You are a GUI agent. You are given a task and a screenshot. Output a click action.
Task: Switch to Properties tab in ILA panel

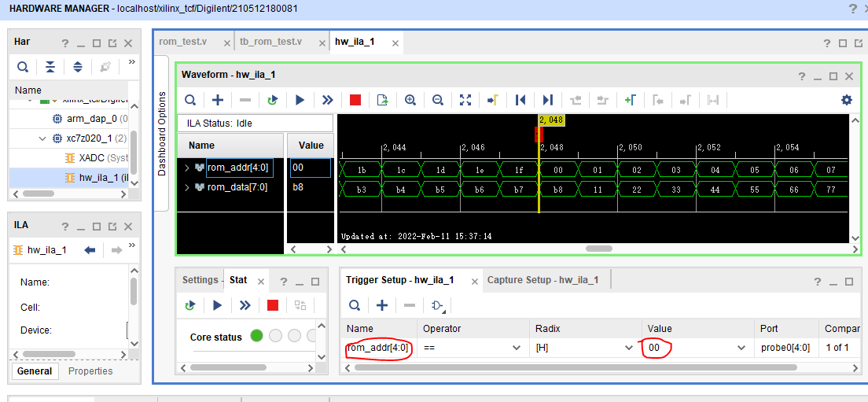click(x=90, y=371)
